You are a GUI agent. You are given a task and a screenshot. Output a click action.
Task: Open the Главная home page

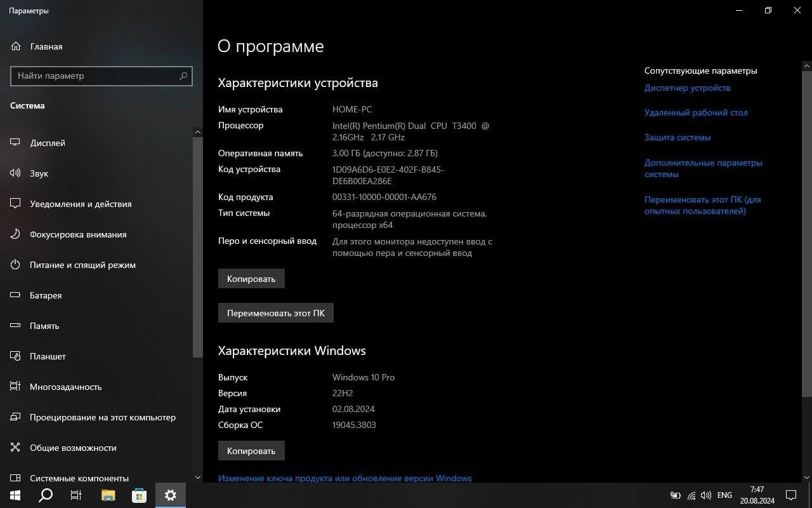(x=101, y=46)
